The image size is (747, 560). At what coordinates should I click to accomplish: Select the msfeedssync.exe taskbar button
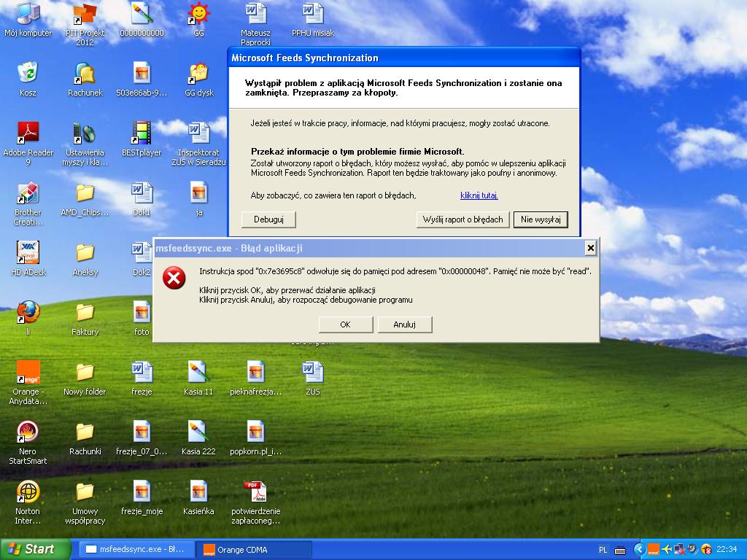pos(136,550)
